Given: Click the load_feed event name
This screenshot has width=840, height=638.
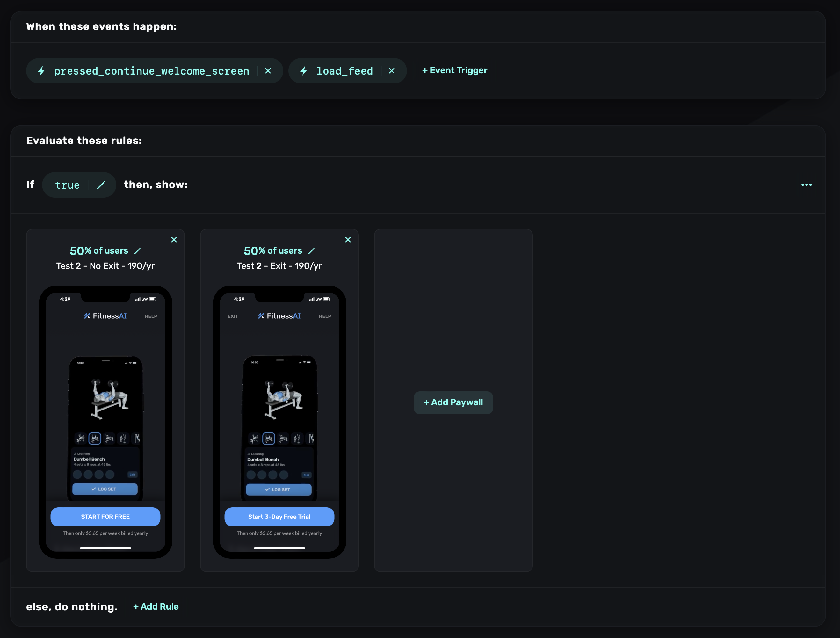Looking at the screenshot, I should click(x=344, y=71).
